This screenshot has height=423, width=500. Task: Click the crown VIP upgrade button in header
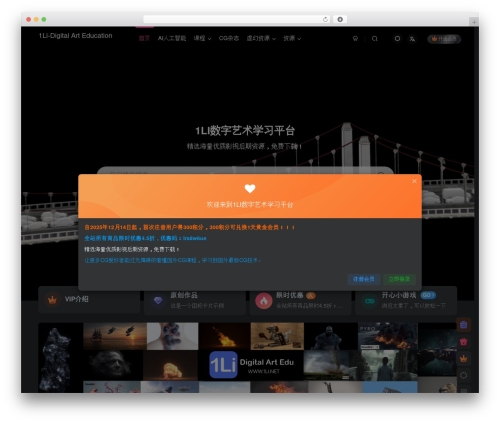tap(444, 39)
